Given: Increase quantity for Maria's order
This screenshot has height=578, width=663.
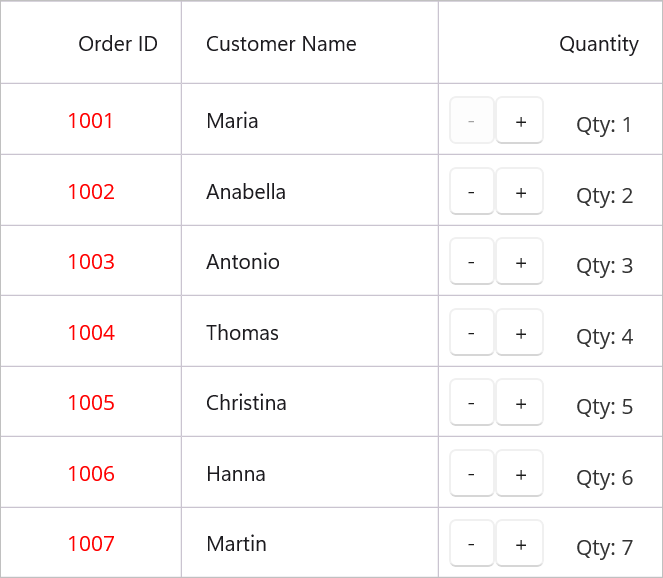Looking at the screenshot, I should tap(520, 121).
